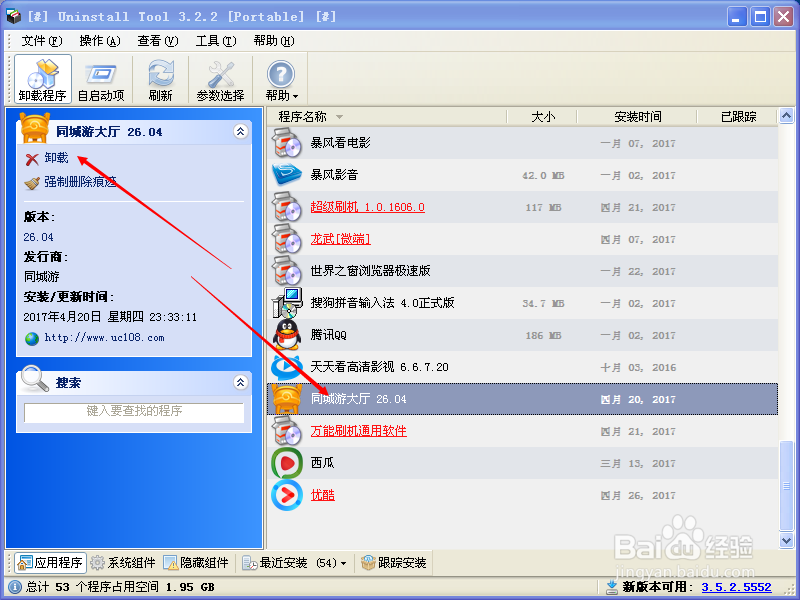The height and width of the screenshot is (600, 800).
Task: Click the scrollbar down arrow
Action: pyautogui.click(x=786, y=540)
